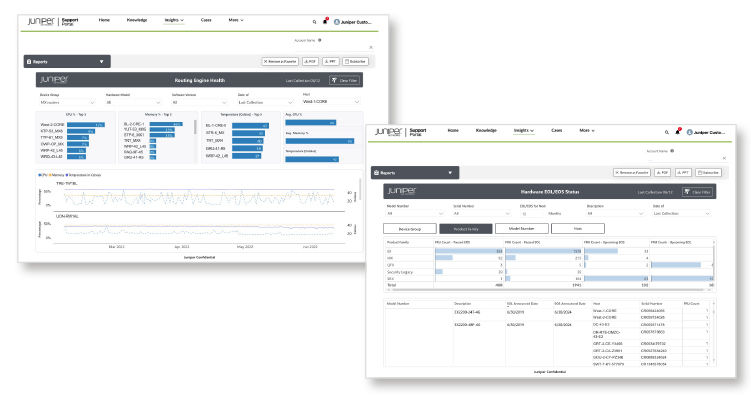Open Software Version filter dropdown
Viewport: 751px width, 396px height.
click(200, 102)
